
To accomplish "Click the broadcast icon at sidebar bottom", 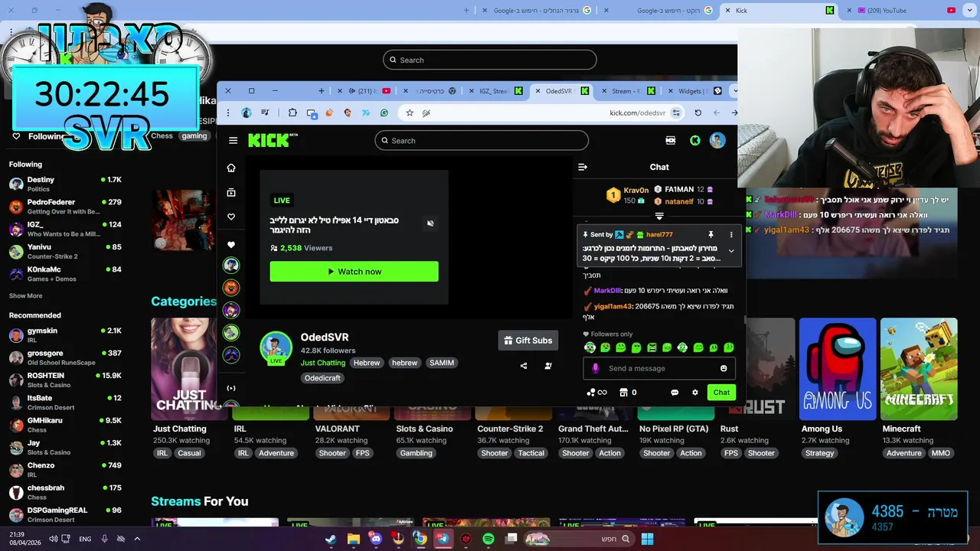I will [x=231, y=388].
